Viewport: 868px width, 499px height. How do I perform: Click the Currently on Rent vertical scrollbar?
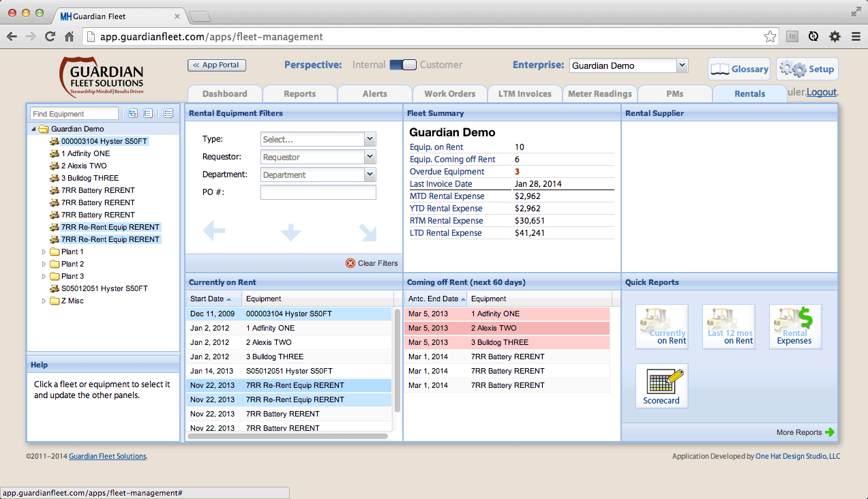pos(398,361)
